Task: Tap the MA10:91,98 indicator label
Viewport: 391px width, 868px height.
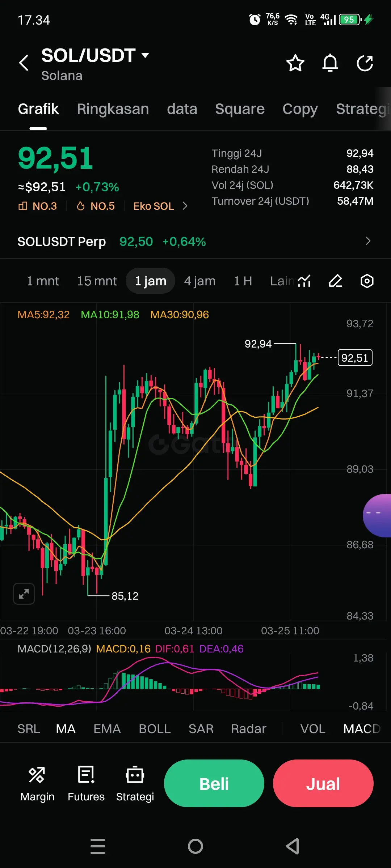Action: pyautogui.click(x=110, y=315)
